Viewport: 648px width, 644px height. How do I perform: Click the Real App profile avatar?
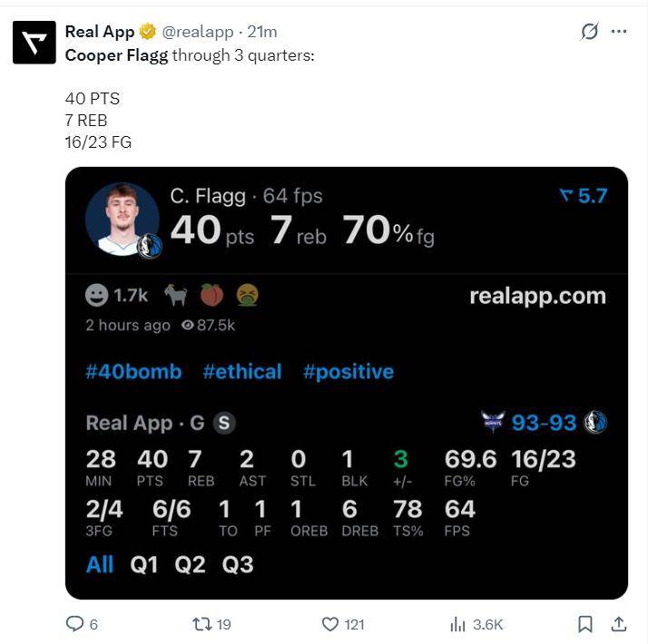(34, 42)
